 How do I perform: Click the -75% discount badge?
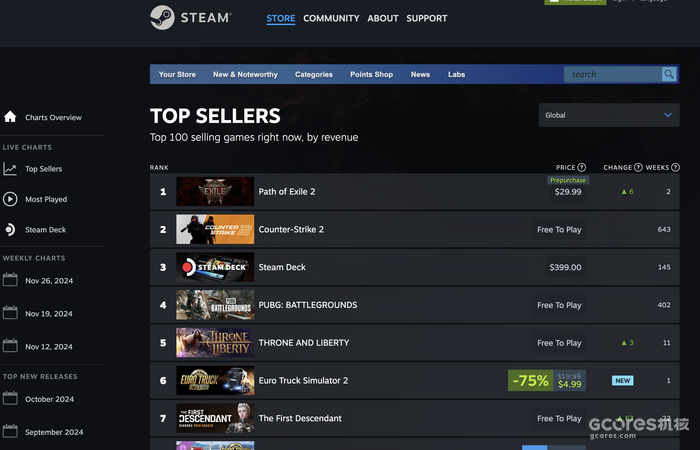(x=530, y=380)
